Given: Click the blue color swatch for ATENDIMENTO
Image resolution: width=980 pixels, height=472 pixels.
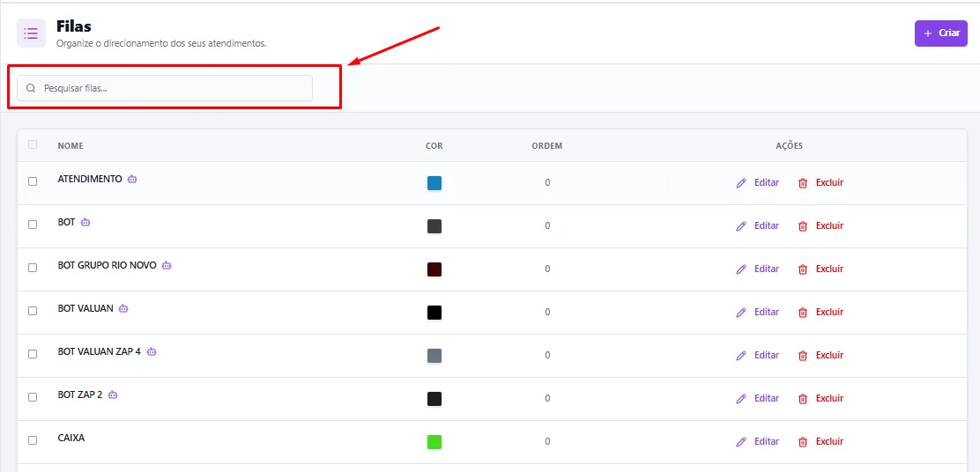Looking at the screenshot, I should click(434, 183).
